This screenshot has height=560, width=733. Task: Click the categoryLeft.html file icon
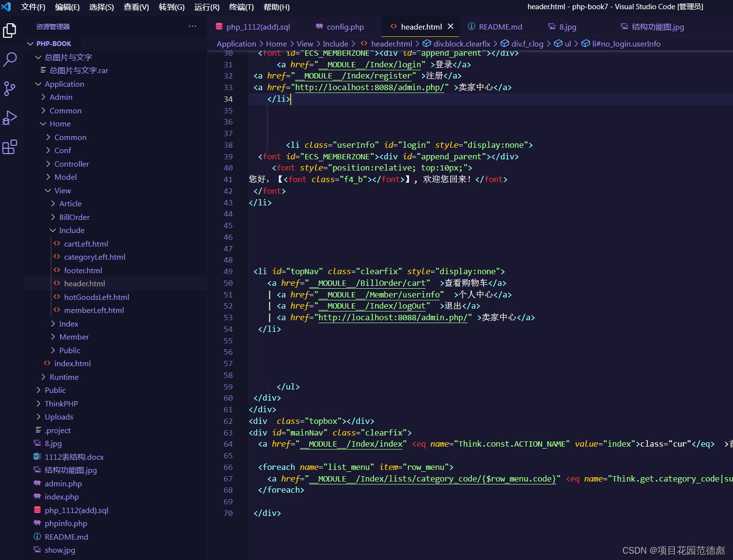click(57, 257)
